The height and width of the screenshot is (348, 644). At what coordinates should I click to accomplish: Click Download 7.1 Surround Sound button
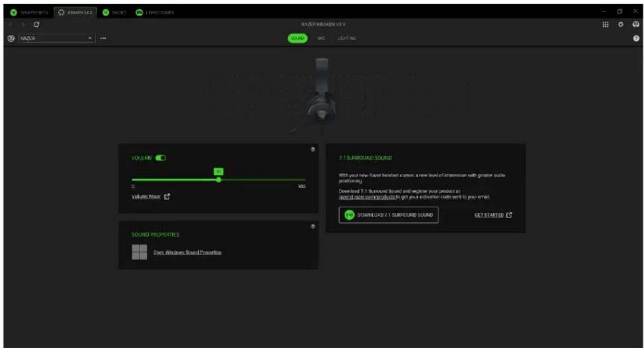coord(388,215)
